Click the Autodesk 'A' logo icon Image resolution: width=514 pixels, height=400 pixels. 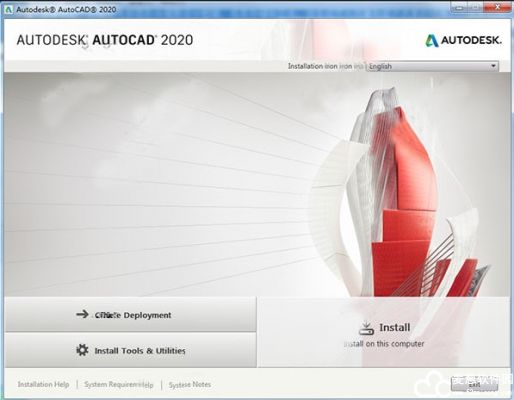pos(432,40)
